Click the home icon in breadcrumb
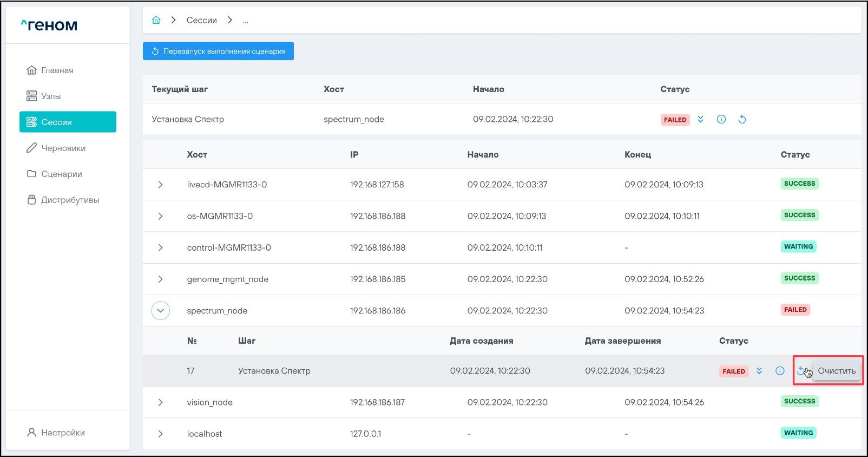This screenshot has width=868, height=457. (156, 20)
